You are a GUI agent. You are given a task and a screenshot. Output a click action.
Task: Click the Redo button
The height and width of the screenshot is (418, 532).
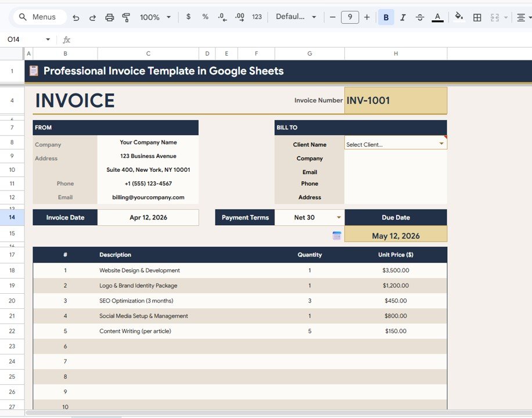point(93,17)
